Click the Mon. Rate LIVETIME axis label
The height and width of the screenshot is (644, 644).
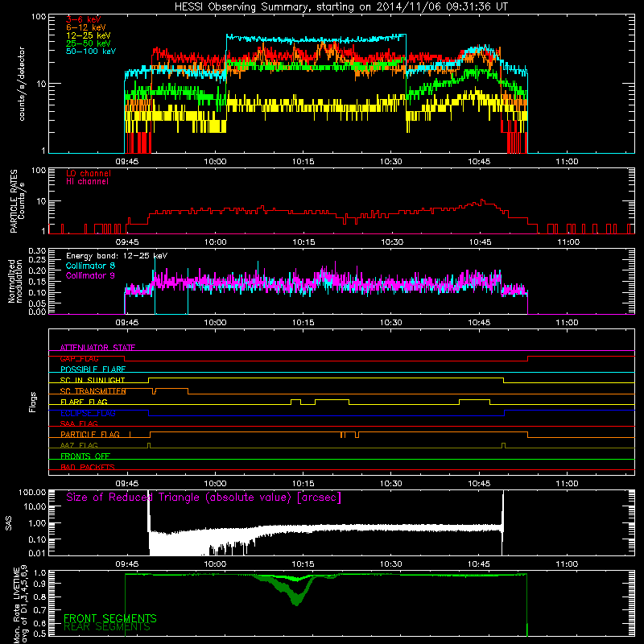pos(20,605)
